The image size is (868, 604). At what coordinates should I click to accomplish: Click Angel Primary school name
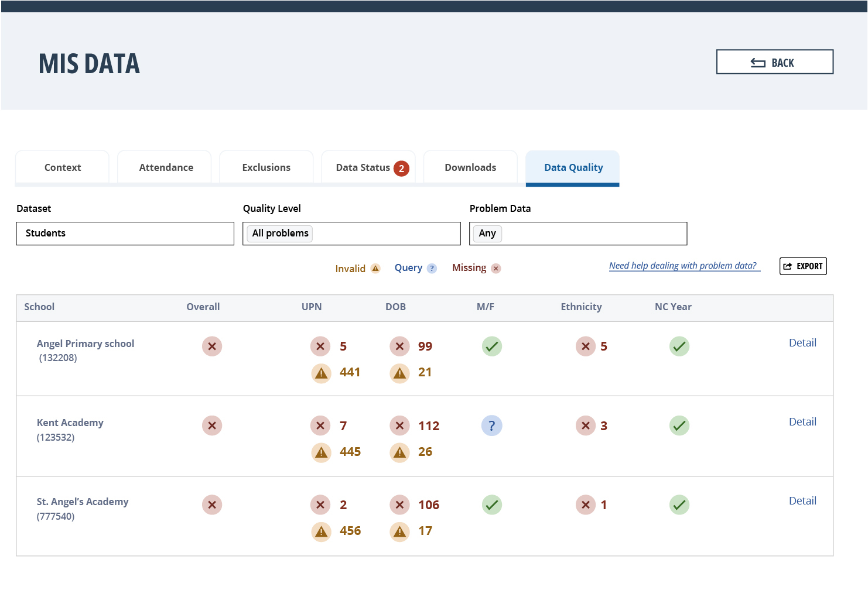coord(86,344)
